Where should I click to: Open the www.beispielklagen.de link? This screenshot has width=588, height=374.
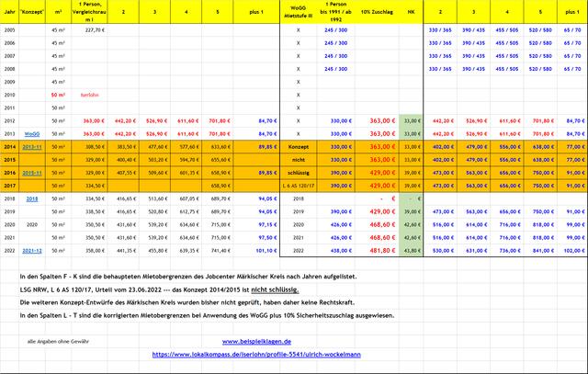(256, 342)
